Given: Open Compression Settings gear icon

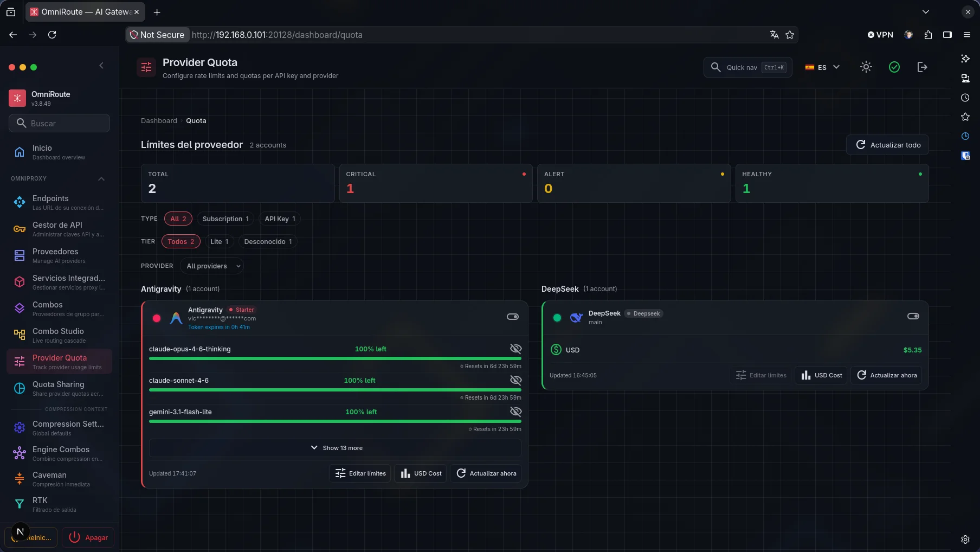Looking at the screenshot, I should coord(20,428).
